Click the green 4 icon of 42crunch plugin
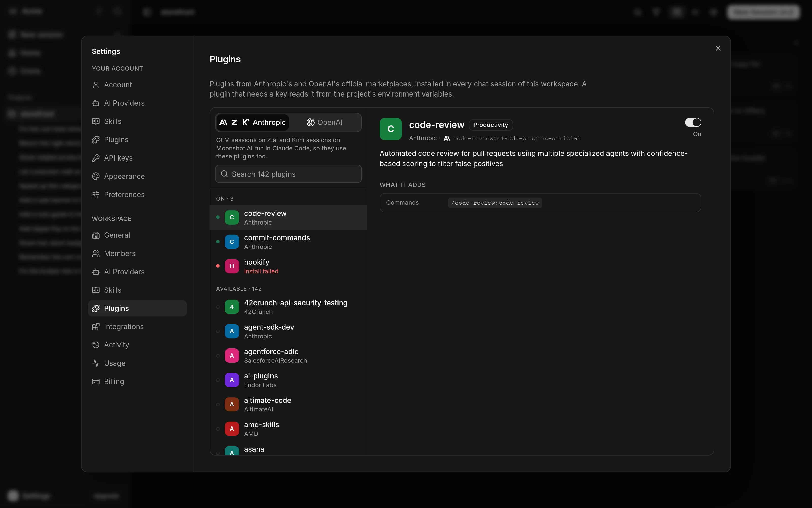 [231, 307]
